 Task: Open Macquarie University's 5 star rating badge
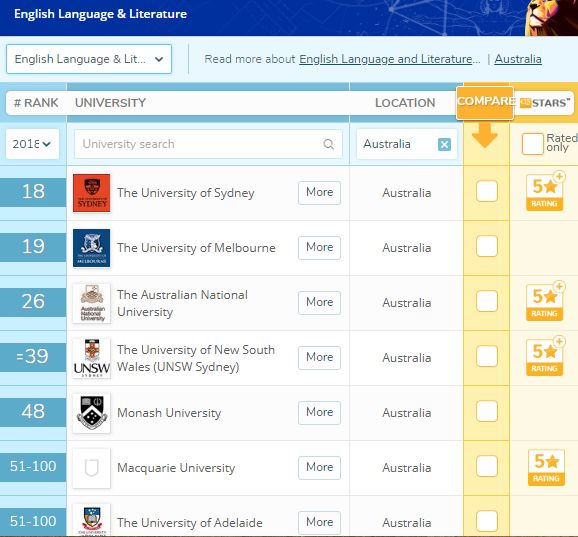[546, 467]
